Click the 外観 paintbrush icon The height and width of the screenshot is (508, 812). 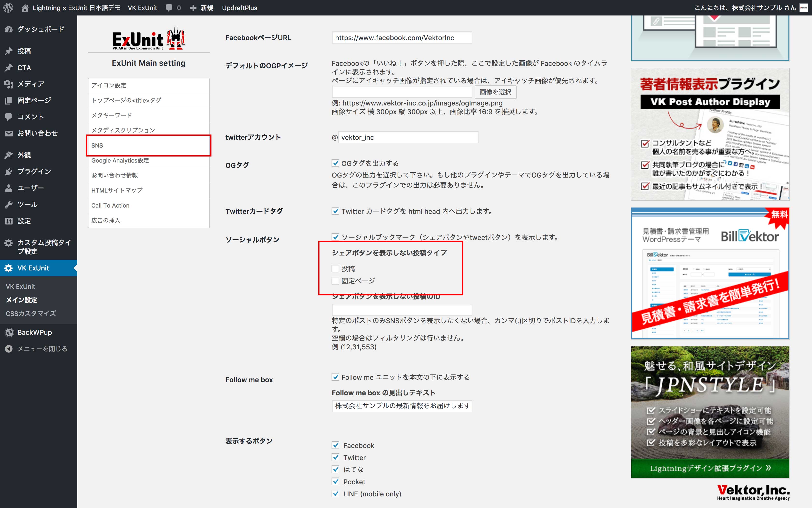(9, 155)
